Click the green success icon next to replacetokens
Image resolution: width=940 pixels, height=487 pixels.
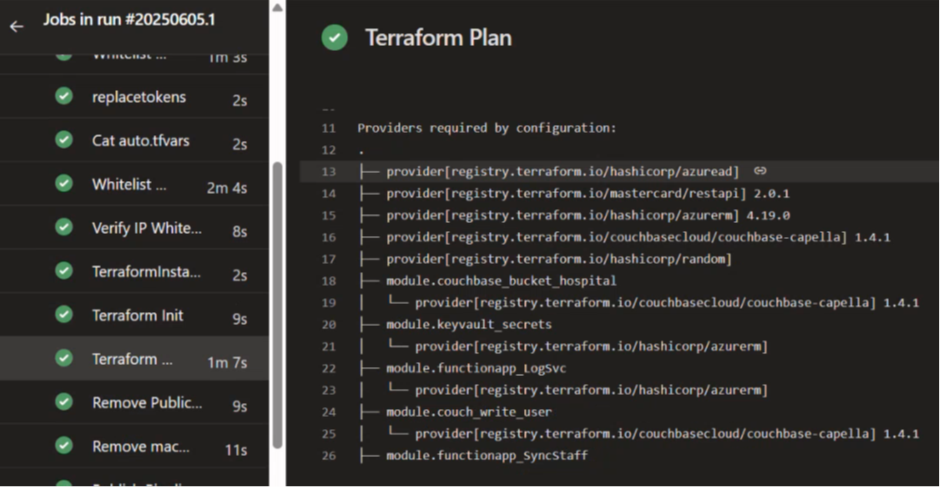[64, 97]
